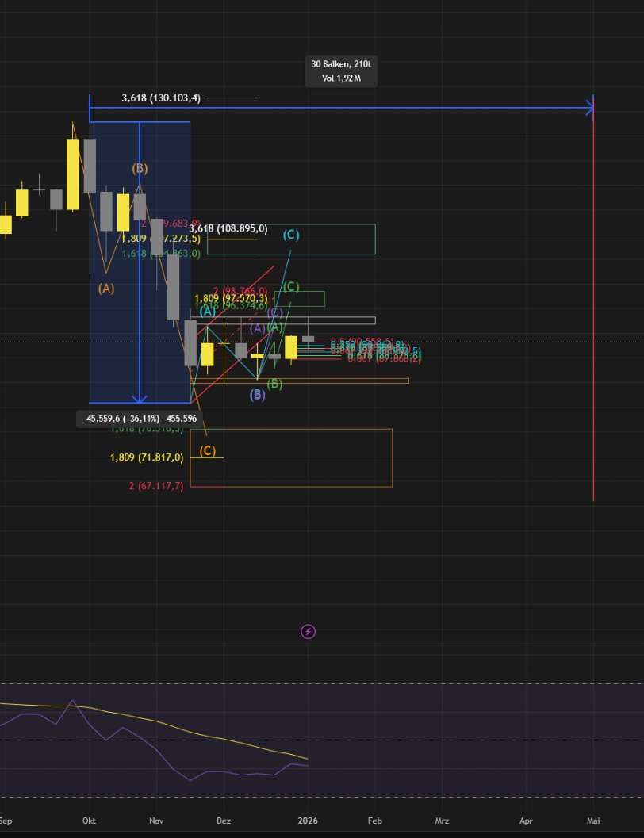
Task: Select the green (C) wave label
Action: point(291,286)
